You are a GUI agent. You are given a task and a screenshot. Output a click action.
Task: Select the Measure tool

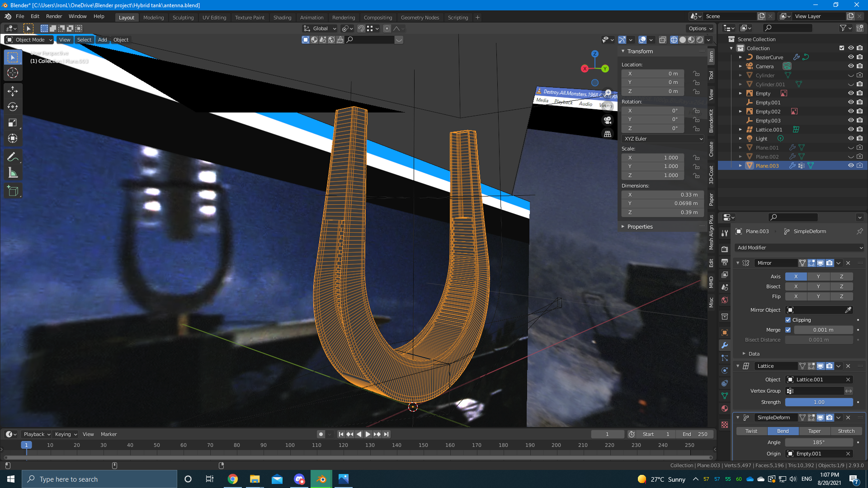point(13,173)
